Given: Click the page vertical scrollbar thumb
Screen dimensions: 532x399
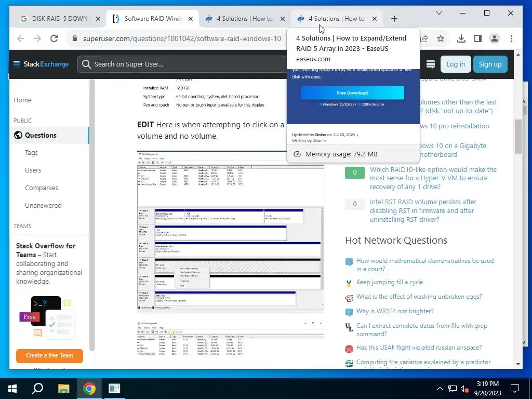Looking at the screenshot, I should [x=518, y=137].
